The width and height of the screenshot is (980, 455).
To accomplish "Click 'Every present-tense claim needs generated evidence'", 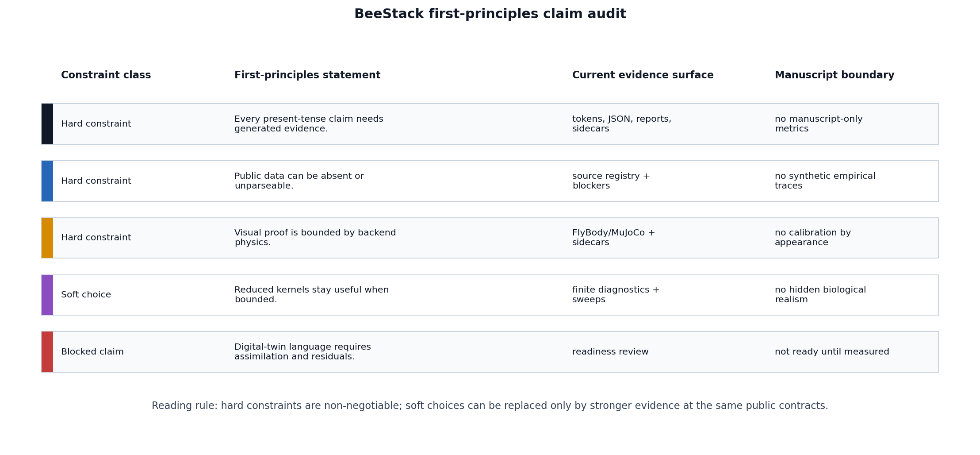I will [309, 124].
